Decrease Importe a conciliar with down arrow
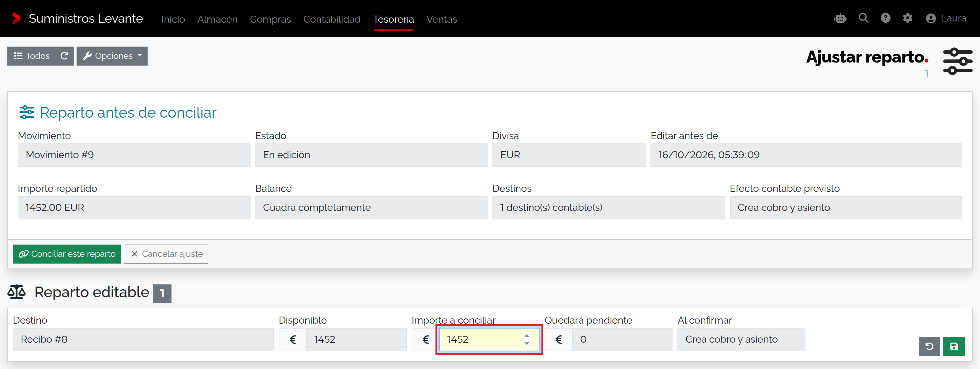The height and width of the screenshot is (369, 980). [526, 343]
